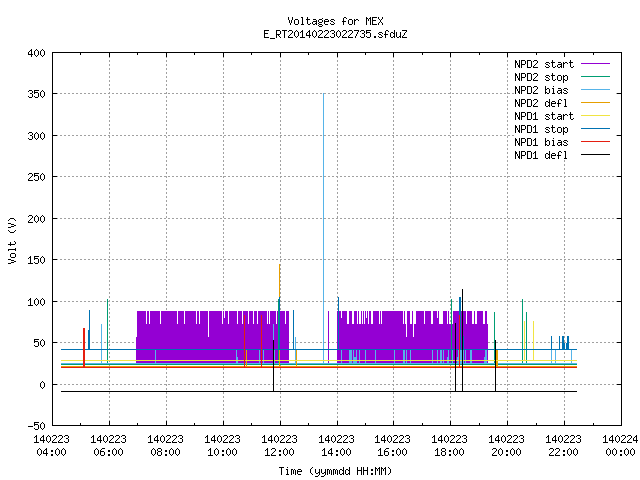Click the 'NPD2 stop' legend label

[x=541, y=77]
